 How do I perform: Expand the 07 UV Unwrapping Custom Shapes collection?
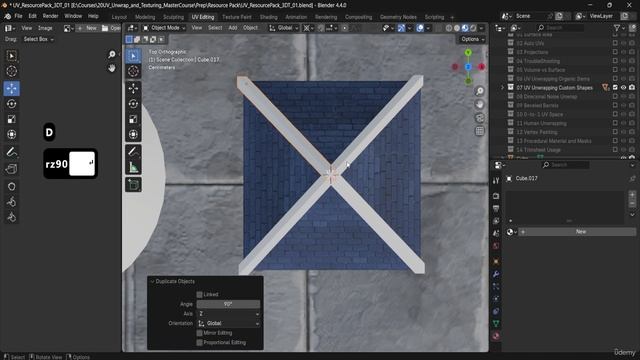(x=502, y=87)
